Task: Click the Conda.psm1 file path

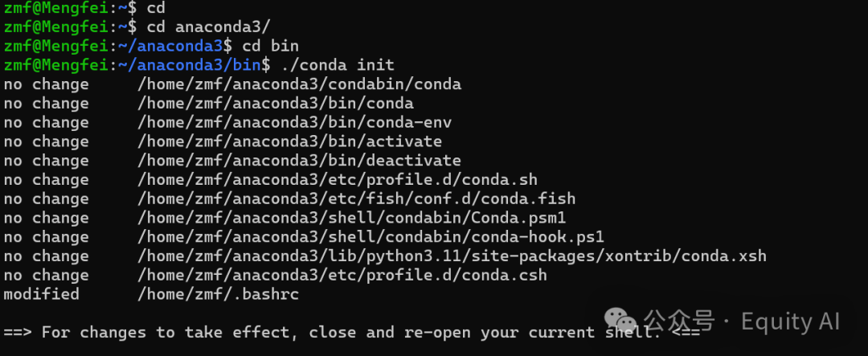Action: [x=351, y=218]
